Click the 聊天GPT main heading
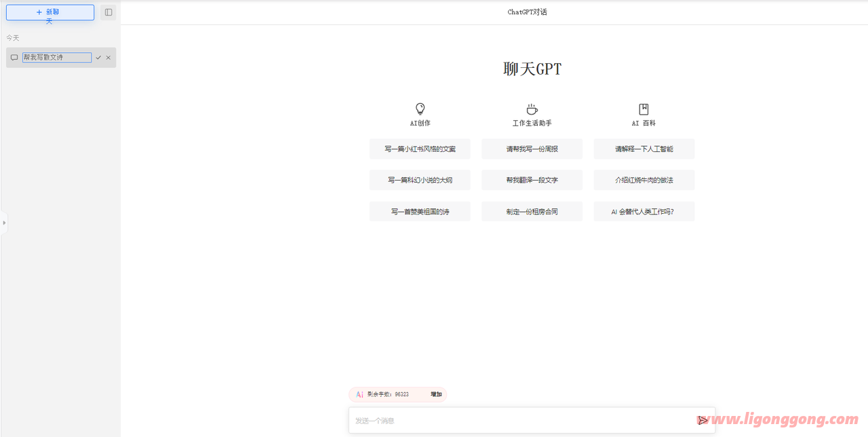This screenshot has width=868, height=437. click(532, 69)
